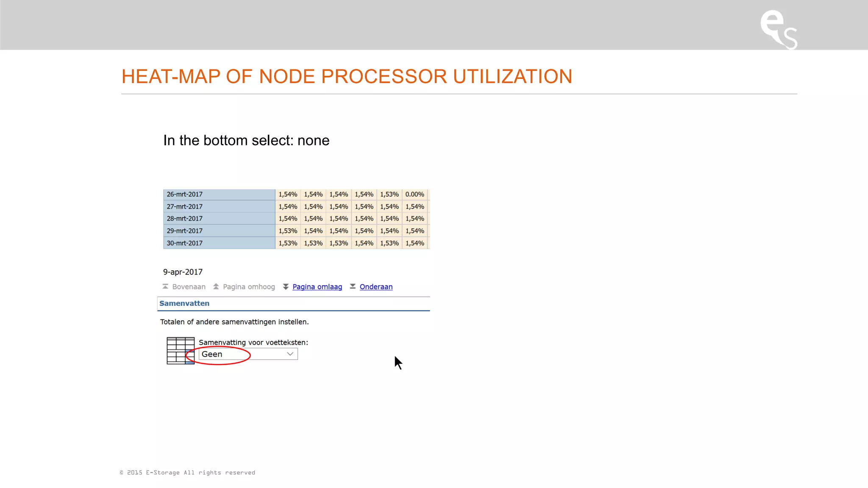Viewport: 868px width, 488px height.
Task: Click the Pagina omlaag double-down arrow icon
Action: 286,287
